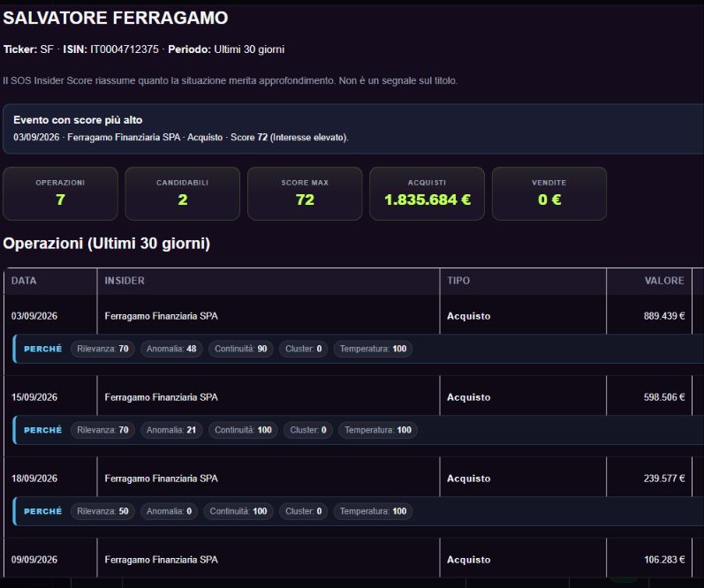Click Acquisto in the 15/09/2026 row

[x=468, y=397]
